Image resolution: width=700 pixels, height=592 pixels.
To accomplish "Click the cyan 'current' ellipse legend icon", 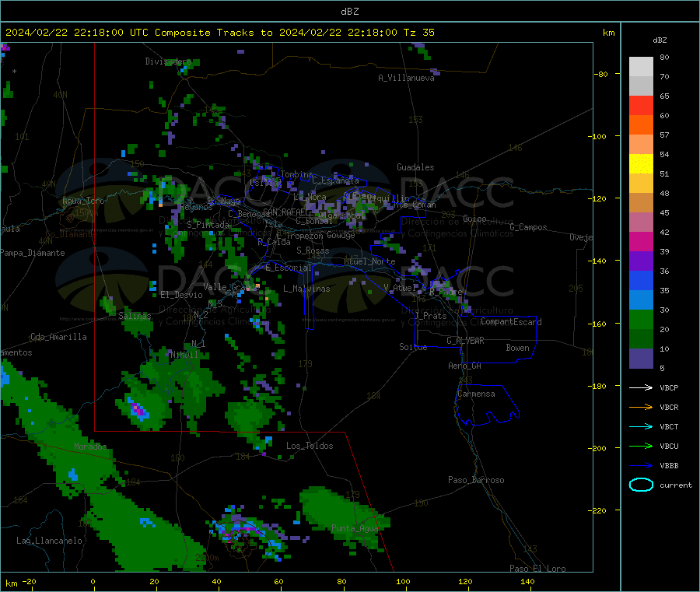I will 641,485.
